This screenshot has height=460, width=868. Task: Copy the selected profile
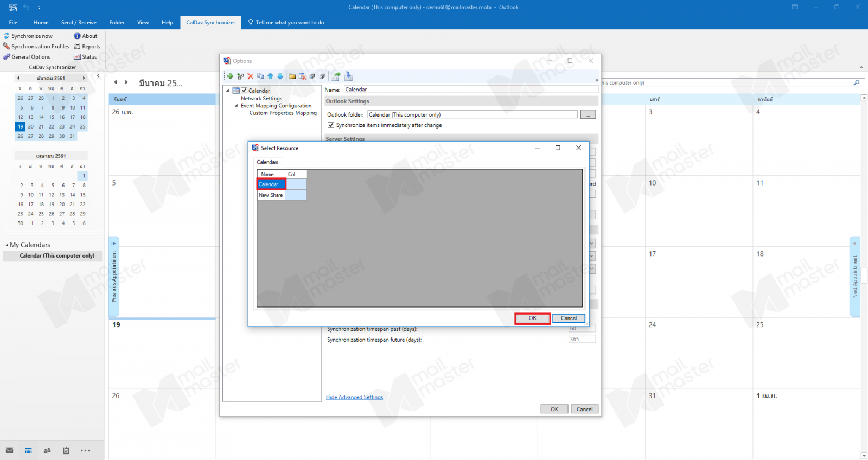261,76
